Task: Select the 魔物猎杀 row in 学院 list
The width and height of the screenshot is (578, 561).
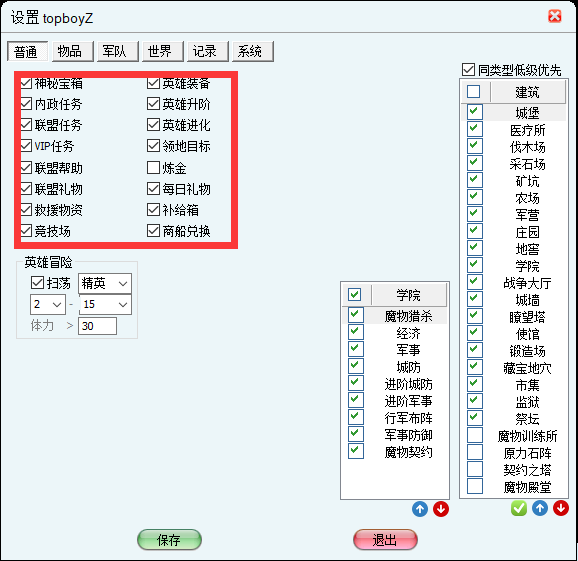Action: 394,316
